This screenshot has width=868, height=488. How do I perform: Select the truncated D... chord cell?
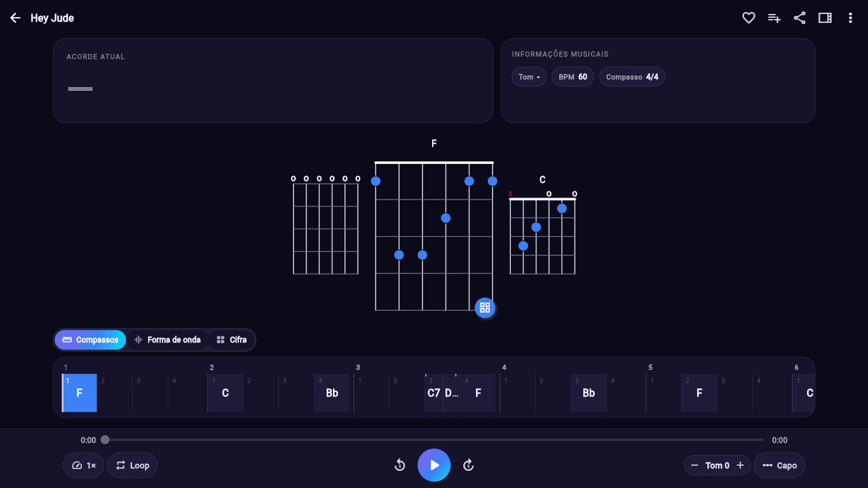point(452,393)
